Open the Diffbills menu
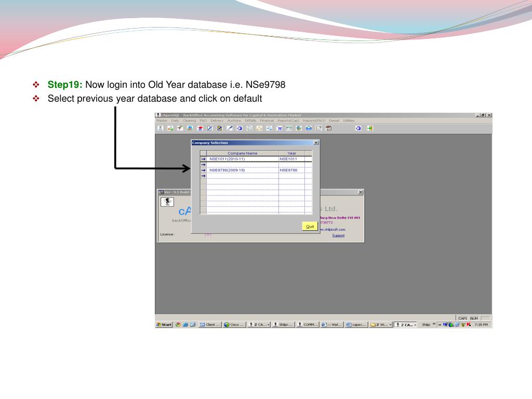 250,121
